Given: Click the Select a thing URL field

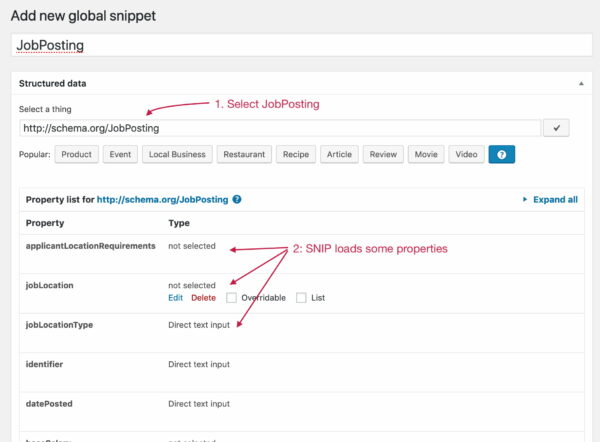Looking at the screenshot, I should (280, 128).
